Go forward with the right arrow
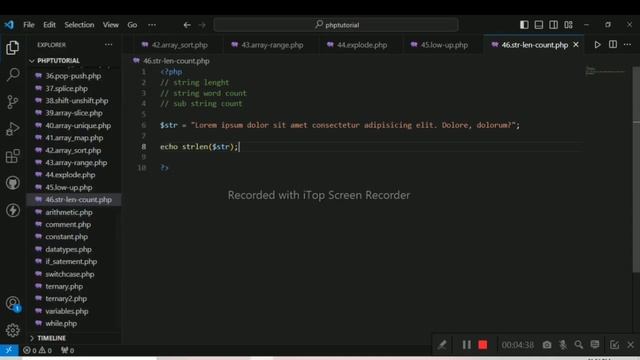 coord(202,25)
